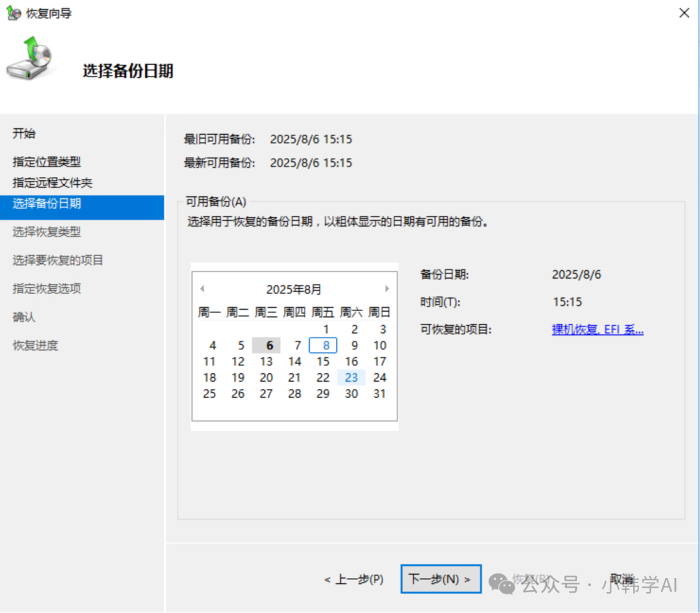Pick date 23 in the calendar
The width and height of the screenshot is (700, 613).
[351, 378]
